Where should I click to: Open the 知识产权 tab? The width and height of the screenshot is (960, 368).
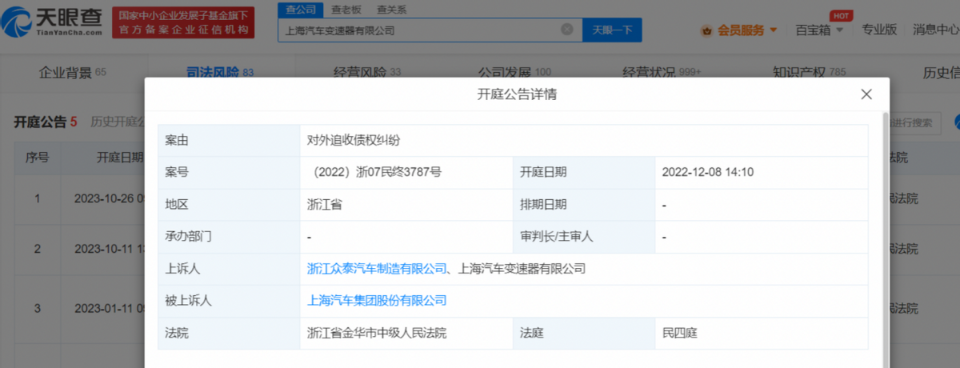click(809, 72)
